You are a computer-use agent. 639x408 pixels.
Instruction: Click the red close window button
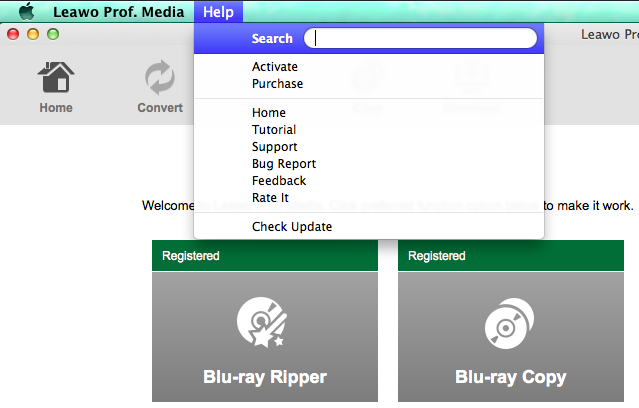click(13, 34)
